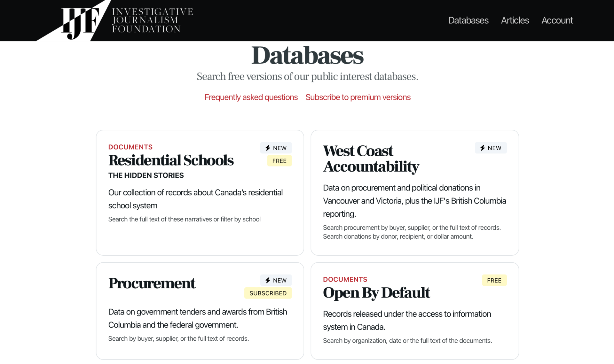Click the SUBSCRIBED badge on Procurement
Screen dimensions: 614x364
coord(268,293)
